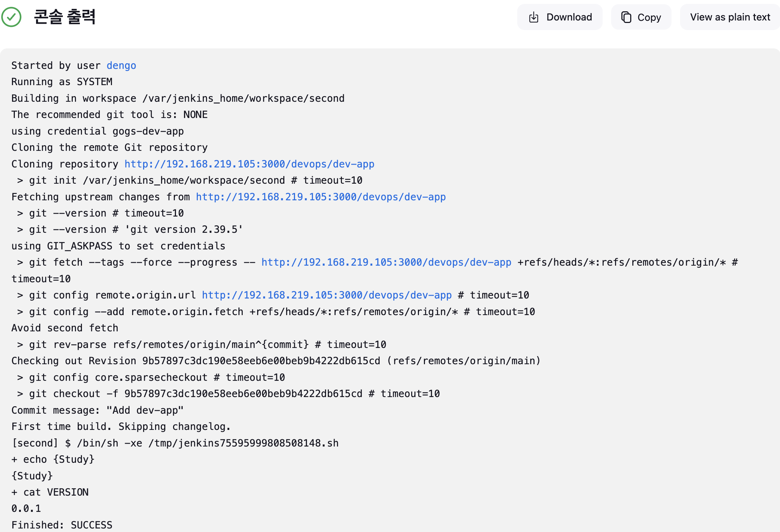Follow the Fetching upstream changes URL
Screen dimensions: 780x532
321,197
